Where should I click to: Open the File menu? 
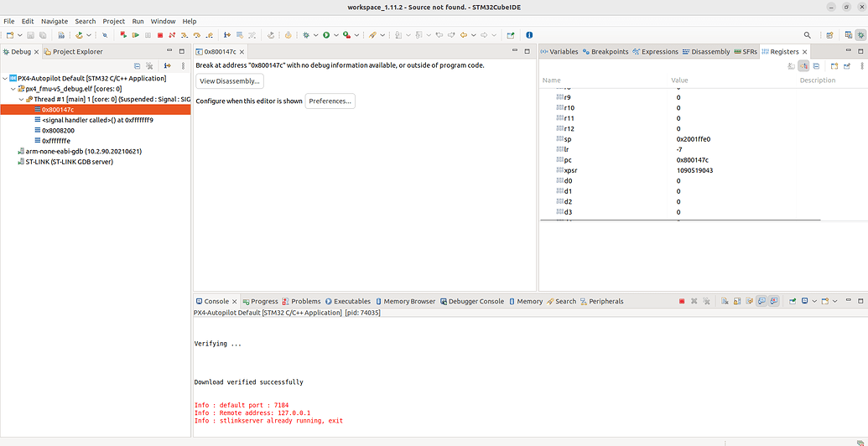point(9,21)
